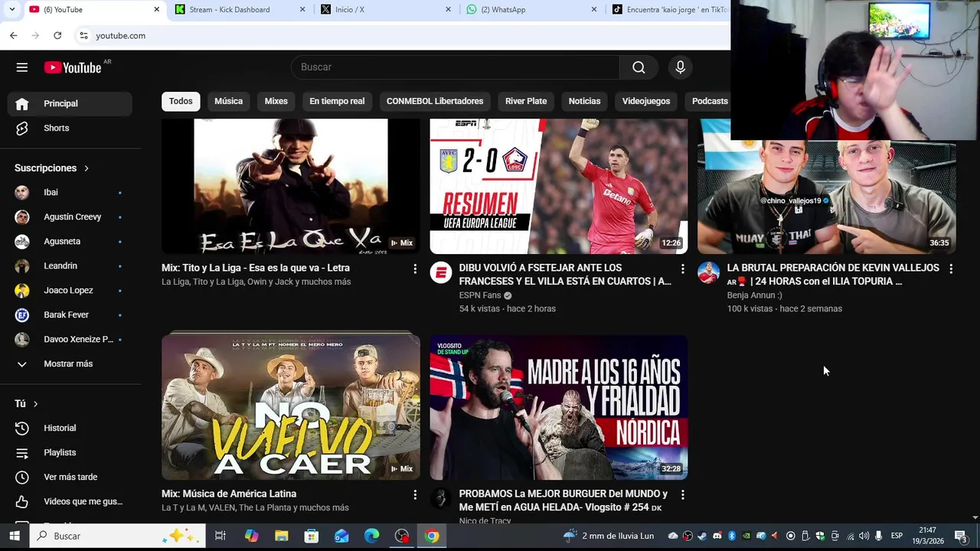Screen dimensions: 980x551
Task: Open Ver más tarde clock item
Action: (x=70, y=477)
